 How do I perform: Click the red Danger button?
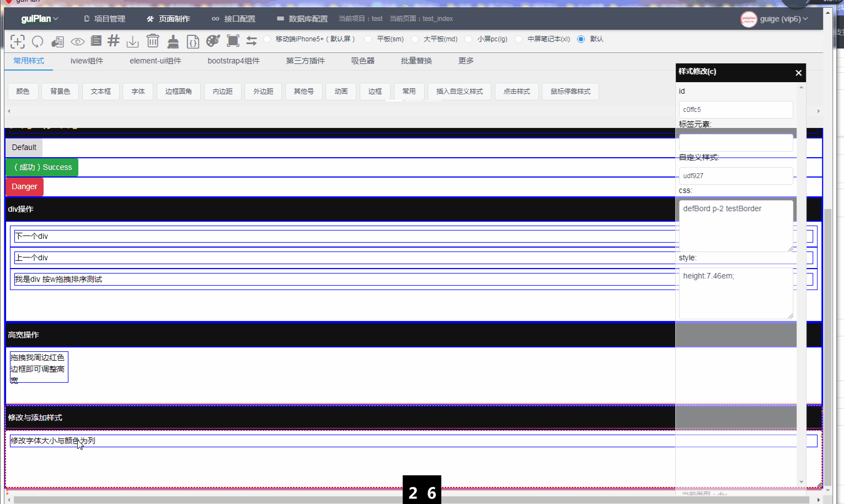[x=24, y=187]
